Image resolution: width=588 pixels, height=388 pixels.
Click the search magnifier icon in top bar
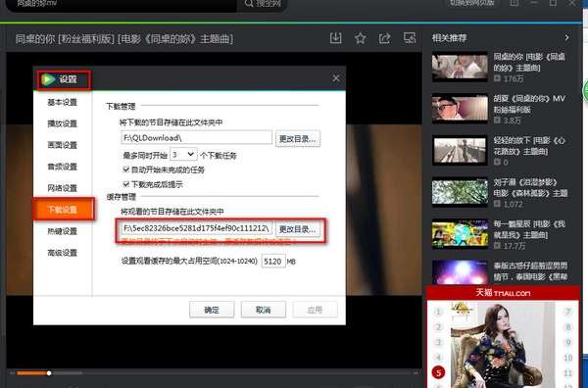pos(249,3)
